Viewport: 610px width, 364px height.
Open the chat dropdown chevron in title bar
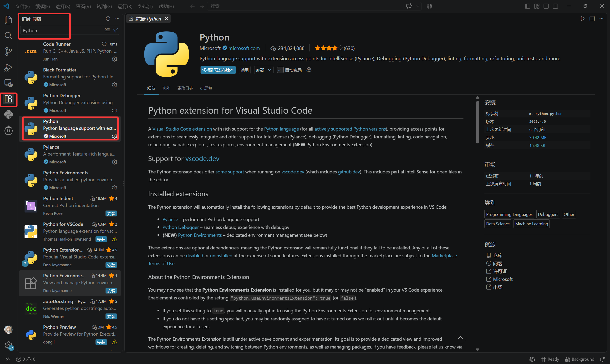tap(417, 6)
